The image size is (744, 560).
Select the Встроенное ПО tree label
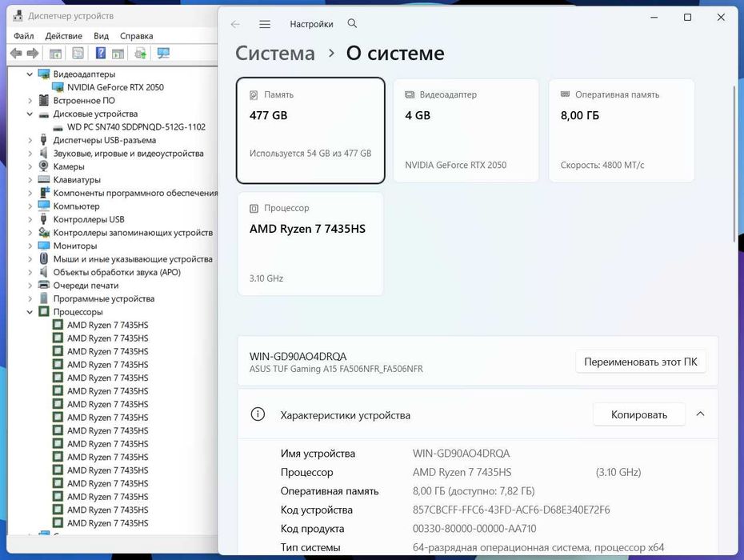point(84,101)
